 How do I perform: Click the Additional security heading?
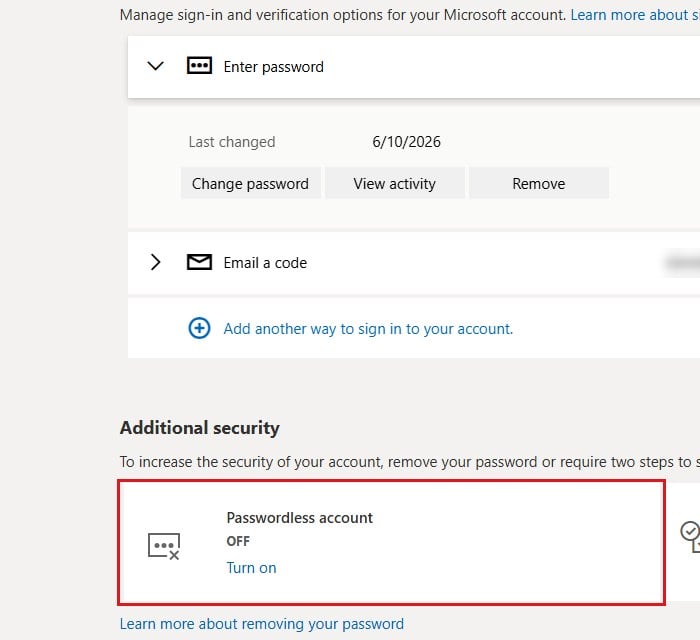click(x=200, y=428)
